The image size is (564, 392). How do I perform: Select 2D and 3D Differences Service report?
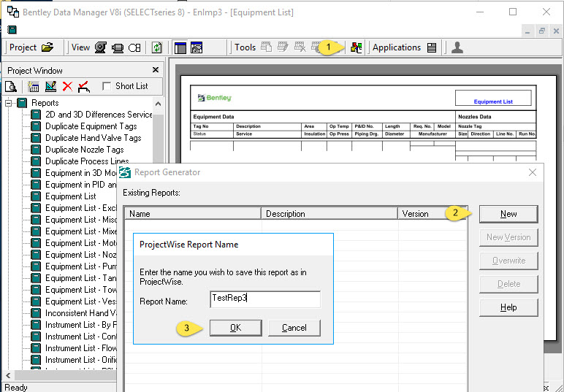(x=99, y=115)
